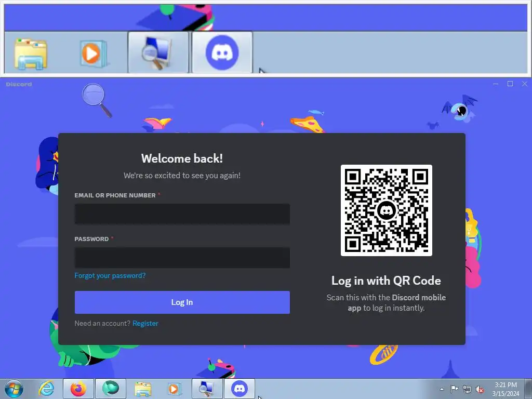Click the floating Magnifier glass icon
This screenshot has width=532, height=399.
(96, 100)
